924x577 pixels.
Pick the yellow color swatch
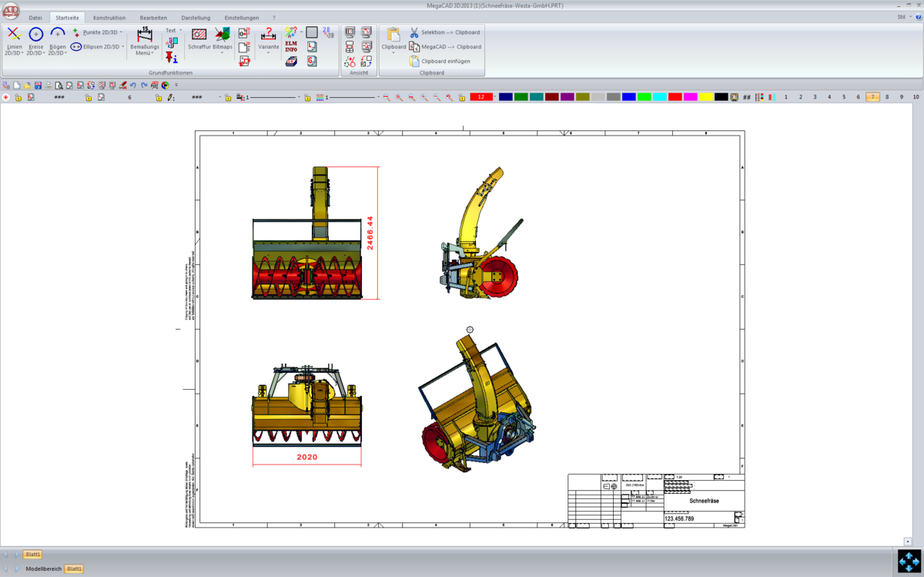click(x=705, y=97)
